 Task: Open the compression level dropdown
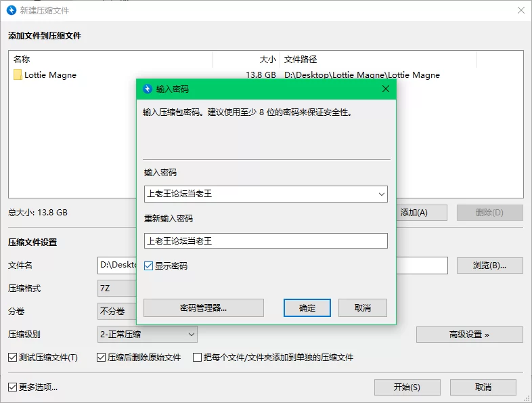tap(148, 334)
